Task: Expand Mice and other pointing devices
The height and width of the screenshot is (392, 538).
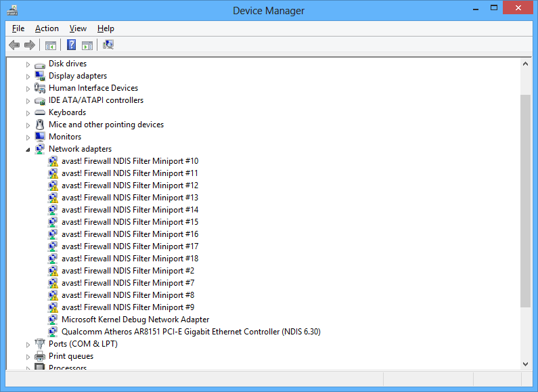Action: 28,125
